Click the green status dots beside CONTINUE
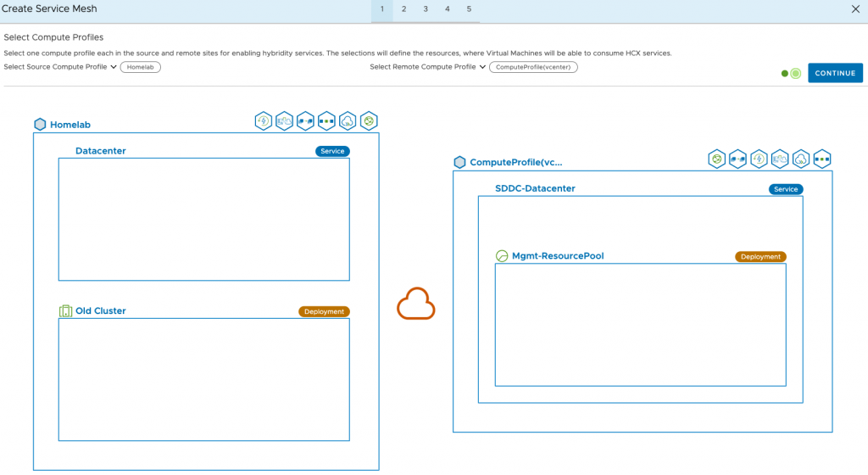 coord(791,73)
